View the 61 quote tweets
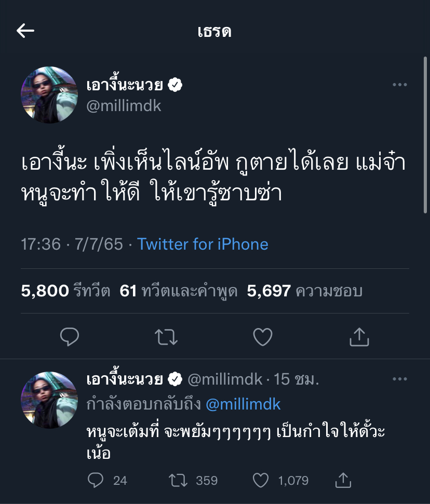 point(178,291)
